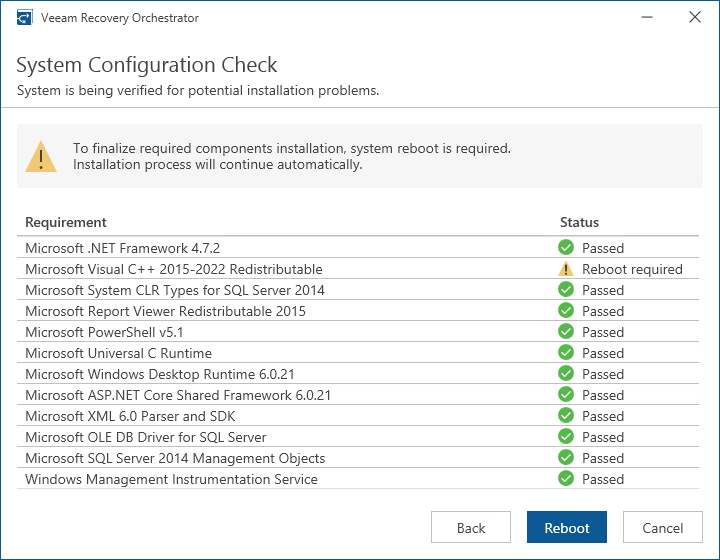Image resolution: width=720 pixels, height=560 pixels.
Task: Click the Requirement column header
Action: point(66,222)
